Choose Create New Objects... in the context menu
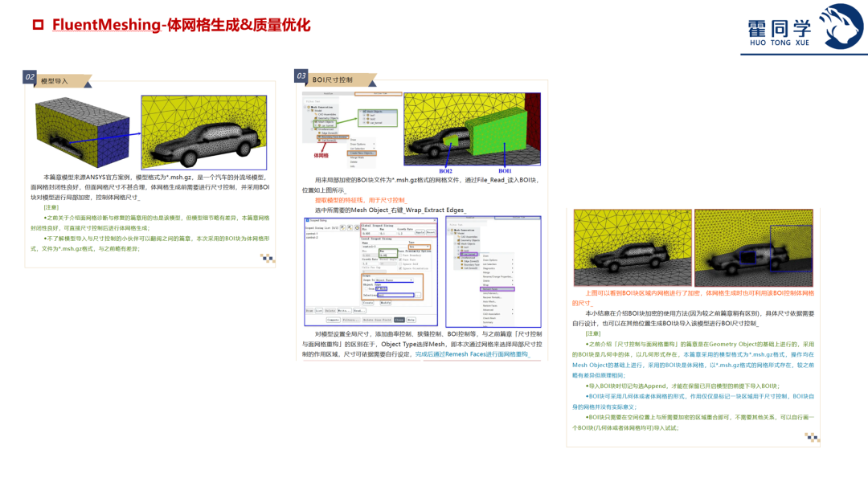868x486 pixels. point(362,153)
